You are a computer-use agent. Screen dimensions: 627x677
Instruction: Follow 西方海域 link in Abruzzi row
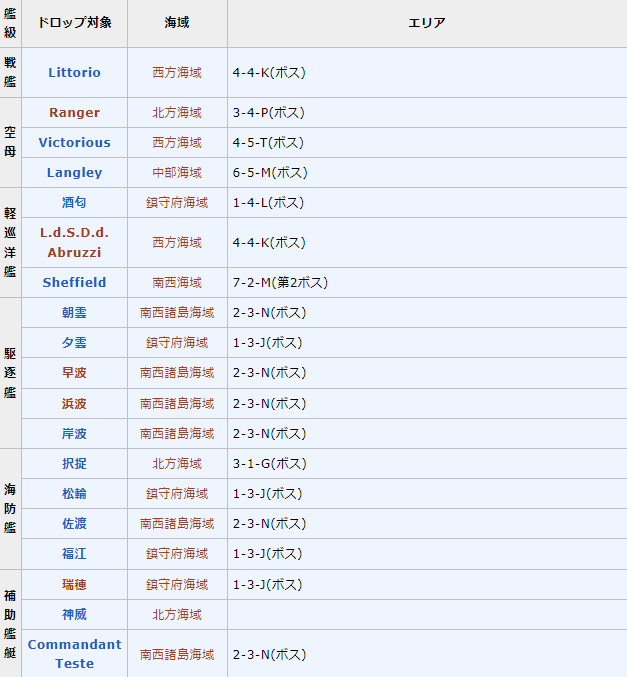(177, 243)
